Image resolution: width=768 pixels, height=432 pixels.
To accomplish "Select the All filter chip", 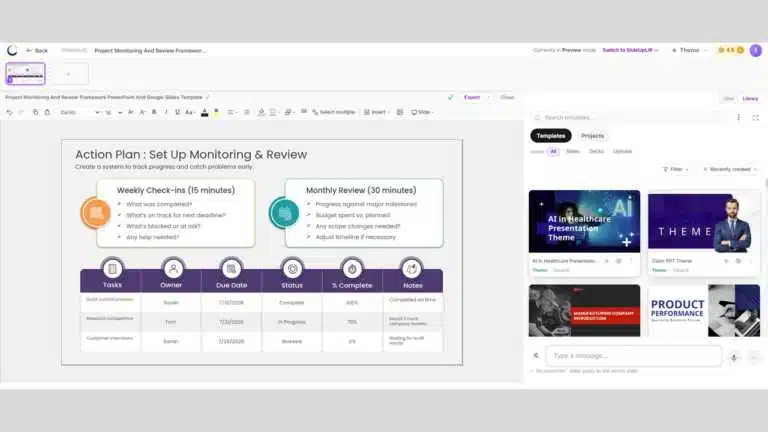I will coord(553,151).
